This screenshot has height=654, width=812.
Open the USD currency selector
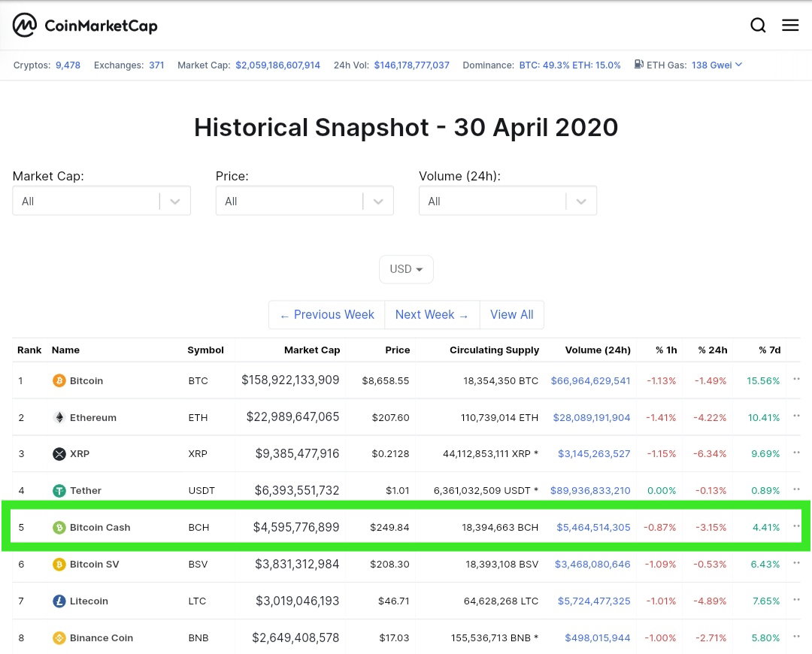point(406,269)
